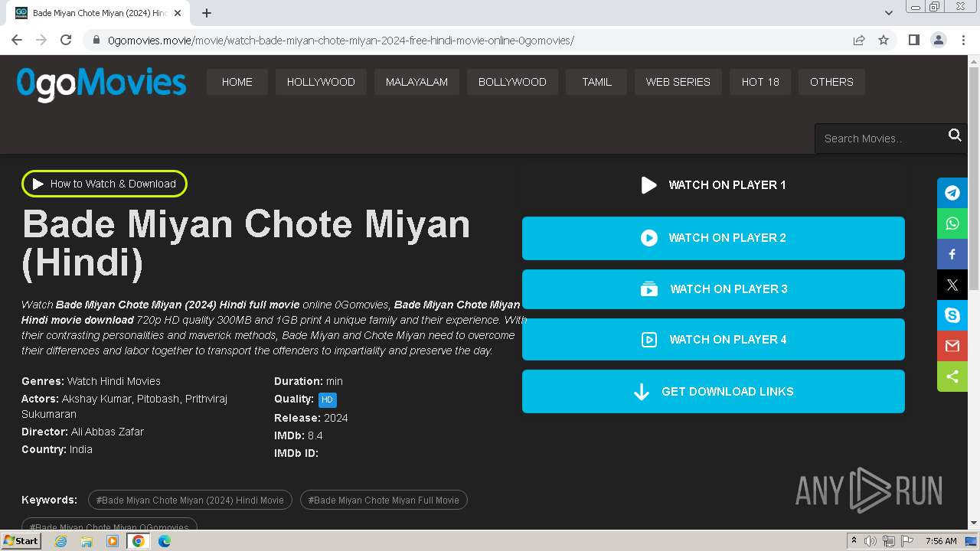
Task: Go to HOME menu
Action: (x=237, y=82)
